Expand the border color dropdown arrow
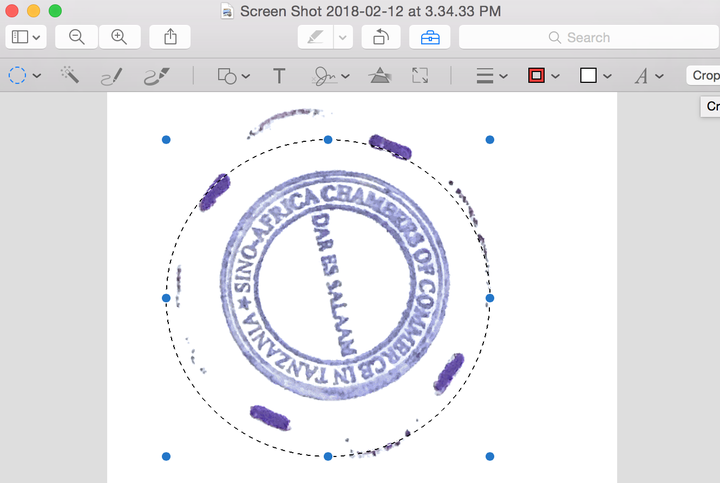The image size is (720, 483). pos(556,76)
